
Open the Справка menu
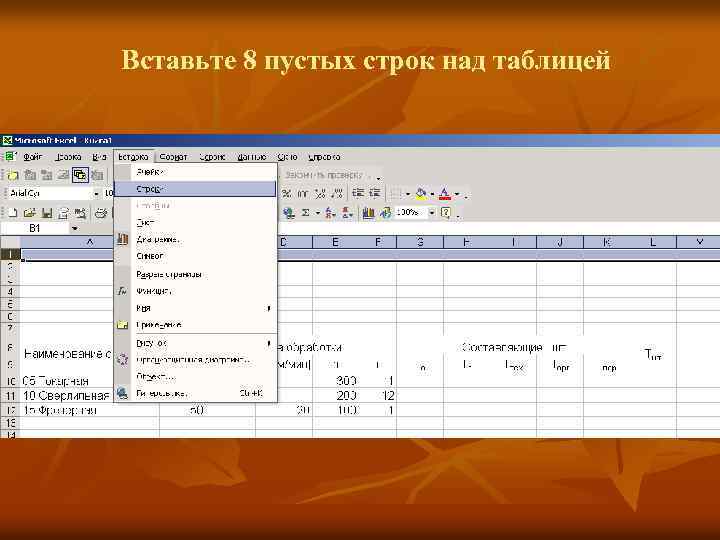point(324,157)
